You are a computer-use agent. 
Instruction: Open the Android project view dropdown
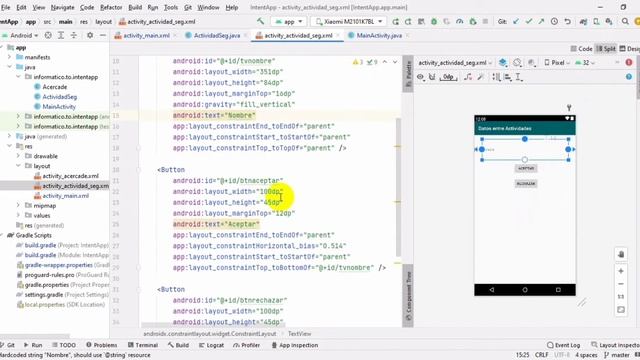click(x=20, y=36)
